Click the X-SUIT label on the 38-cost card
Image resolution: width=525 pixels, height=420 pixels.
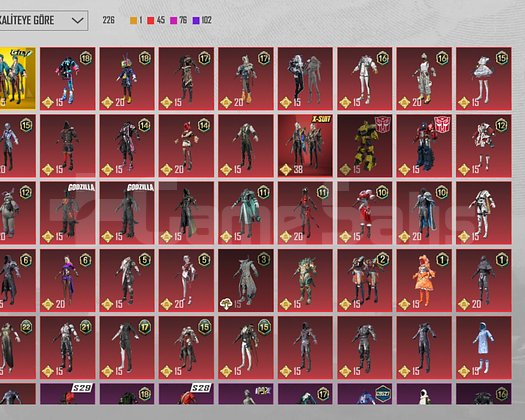321,119
